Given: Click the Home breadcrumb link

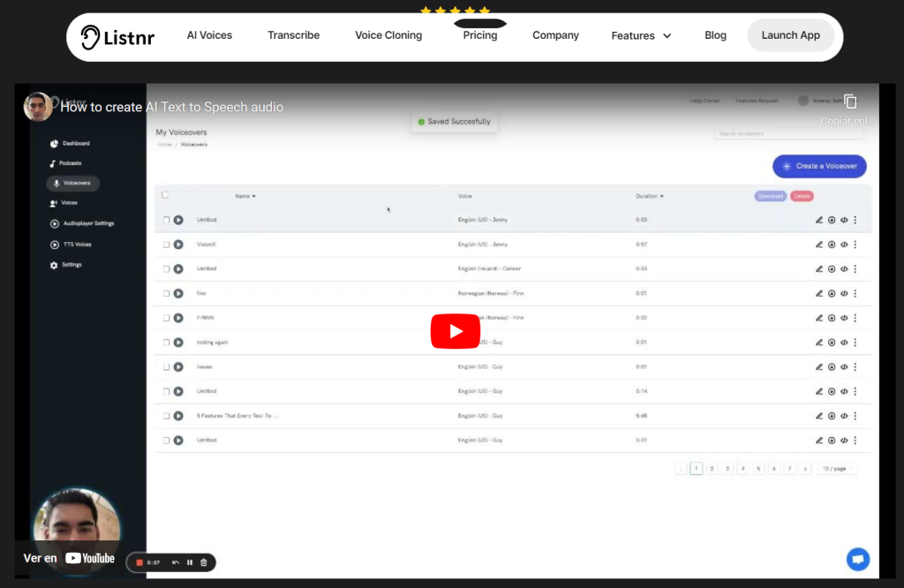Looking at the screenshot, I should [x=165, y=145].
